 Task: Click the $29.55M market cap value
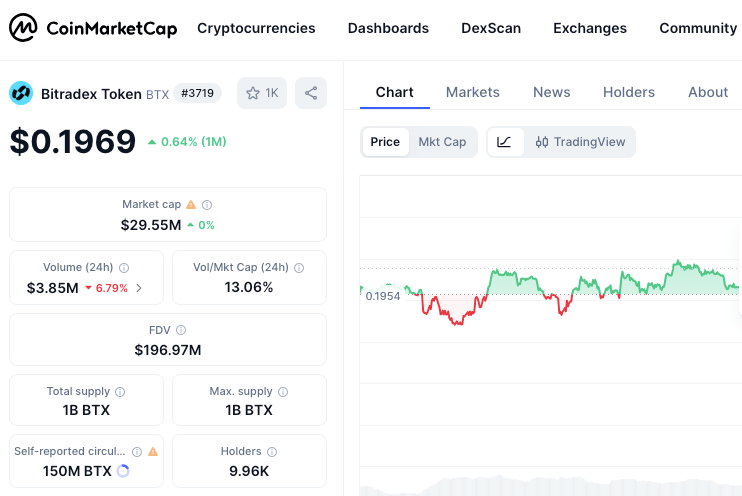[151, 225]
